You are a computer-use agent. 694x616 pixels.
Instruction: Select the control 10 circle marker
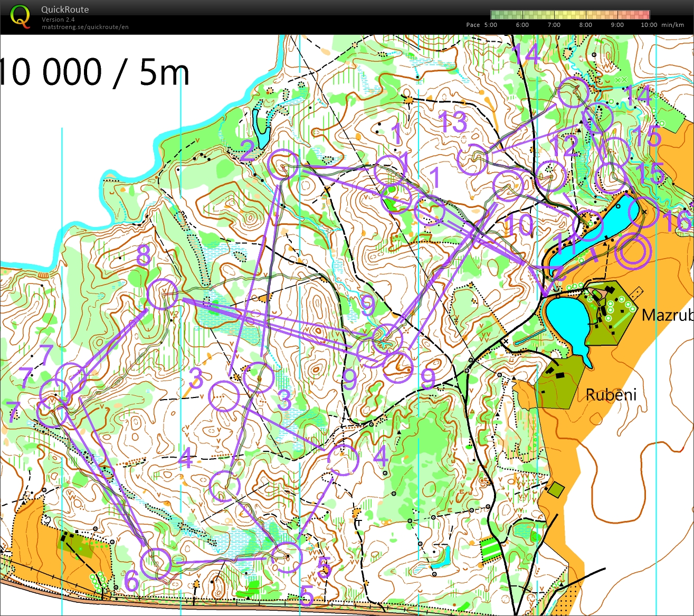508,186
